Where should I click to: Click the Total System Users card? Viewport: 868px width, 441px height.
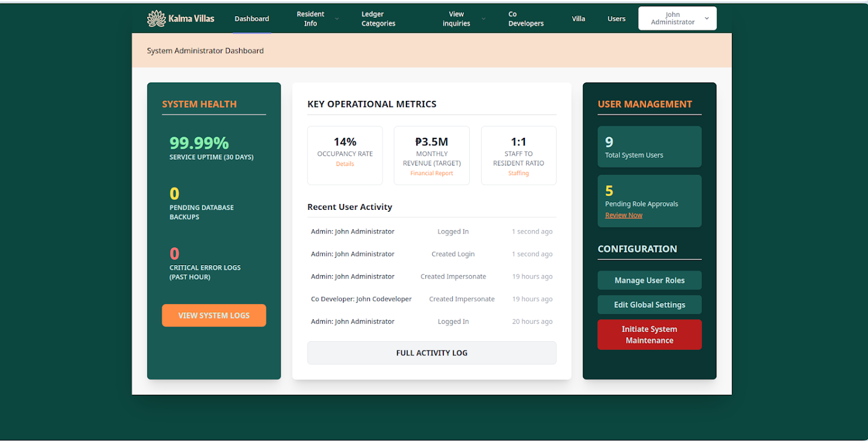(650, 147)
